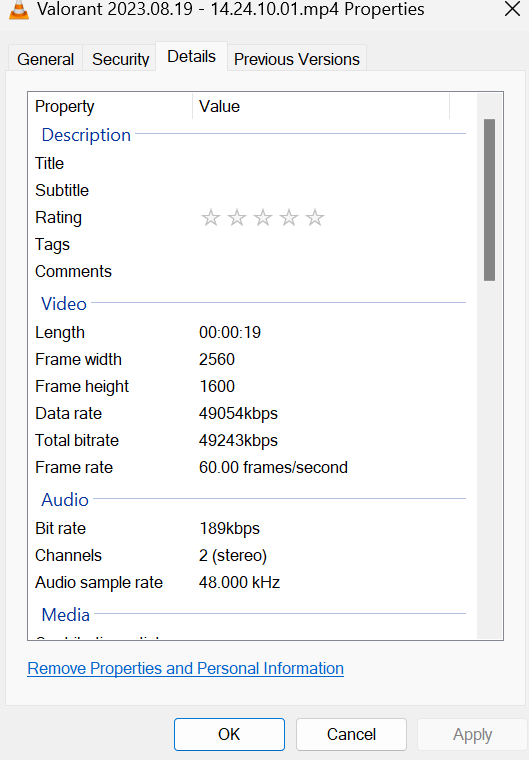Click the Value column header
The image size is (529, 760).
(x=321, y=106)
